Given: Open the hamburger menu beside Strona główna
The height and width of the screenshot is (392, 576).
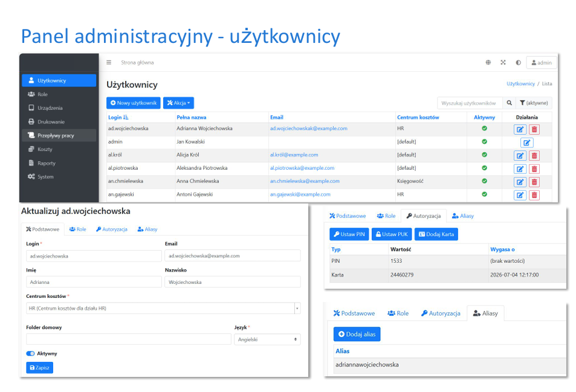Looking at the screenshot, I should pyautogui.click(x=109, y=62).
